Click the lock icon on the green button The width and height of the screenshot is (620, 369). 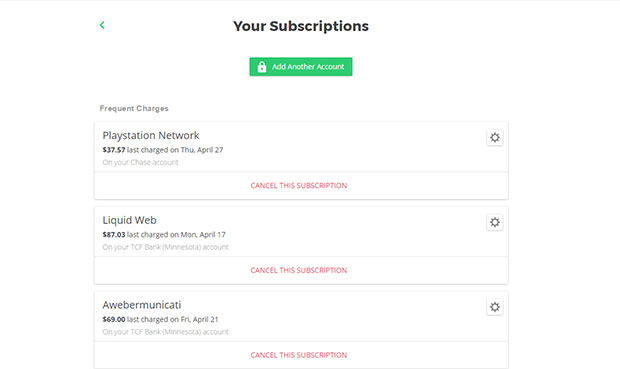click(261, 66)
